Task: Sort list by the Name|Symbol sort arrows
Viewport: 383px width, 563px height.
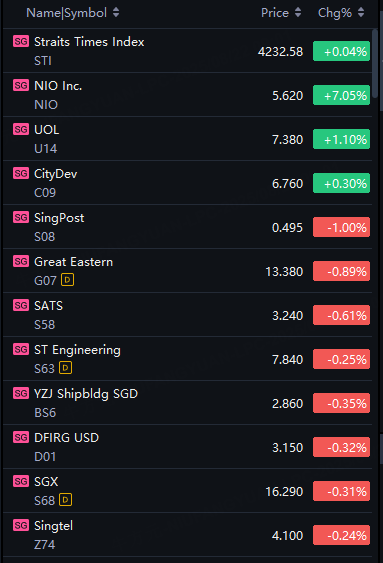Action: (x=116, y=13)
